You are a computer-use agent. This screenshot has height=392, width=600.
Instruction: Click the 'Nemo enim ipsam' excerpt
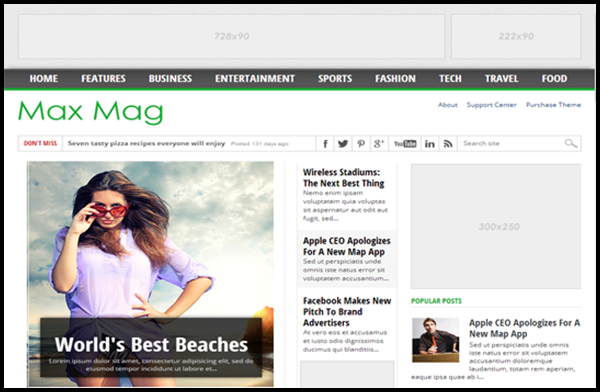point(345,206)
